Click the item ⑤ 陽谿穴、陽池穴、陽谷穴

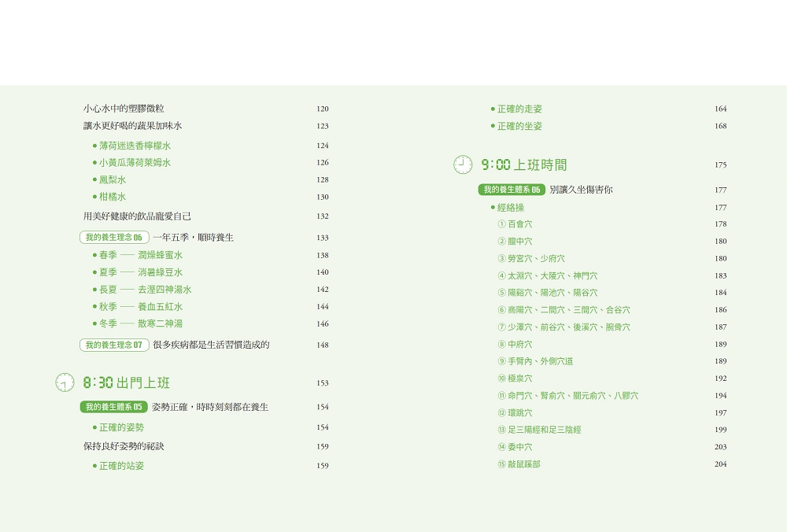[548, 293]
